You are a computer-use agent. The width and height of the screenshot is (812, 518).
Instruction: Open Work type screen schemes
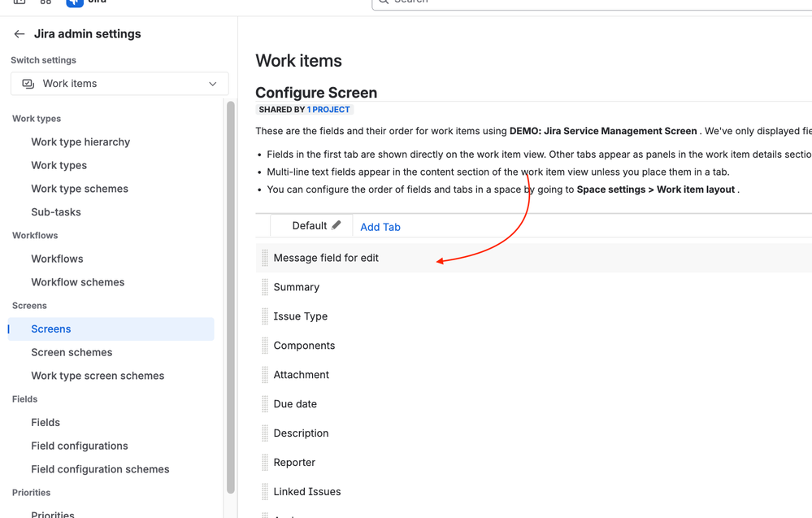pyautogui.click(x=98, y=376)
